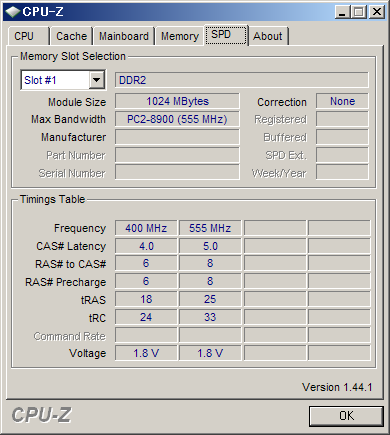Click the CPU-Z title bar icon

point(13,12)
